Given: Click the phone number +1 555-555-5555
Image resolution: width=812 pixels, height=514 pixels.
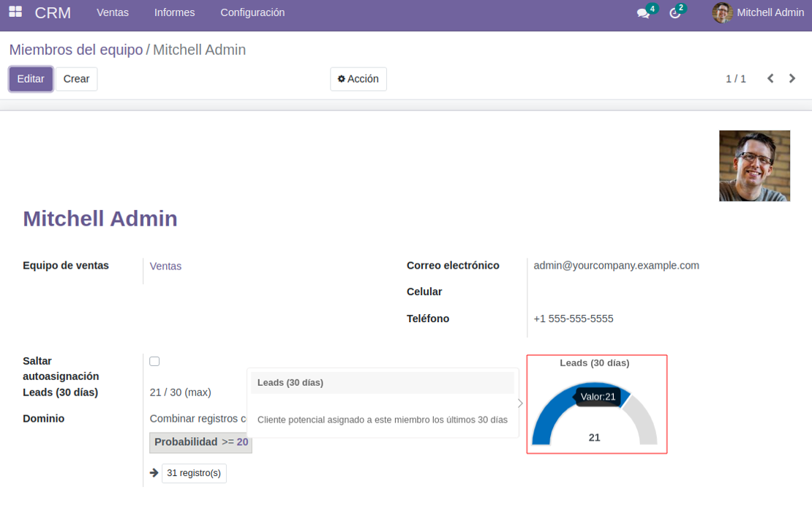Looking at the screenshot, I should tap(574, 319).
